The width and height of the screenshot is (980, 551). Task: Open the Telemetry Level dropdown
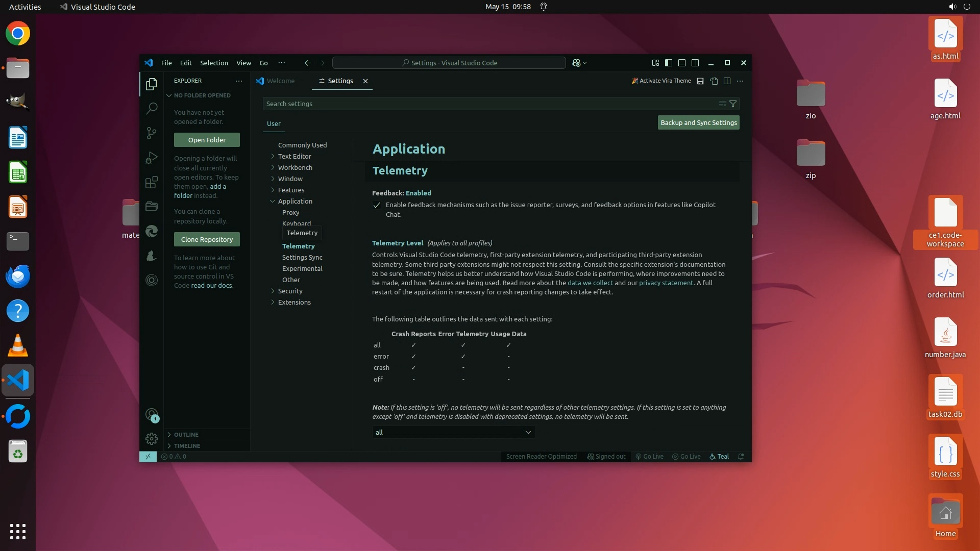[453, 432]
